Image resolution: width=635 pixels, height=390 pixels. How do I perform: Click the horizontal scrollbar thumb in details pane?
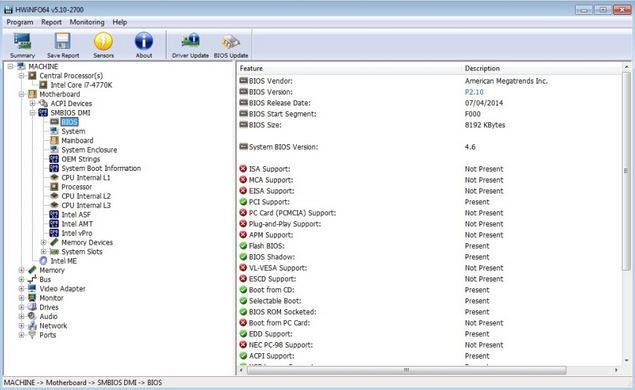click(406, 370)
